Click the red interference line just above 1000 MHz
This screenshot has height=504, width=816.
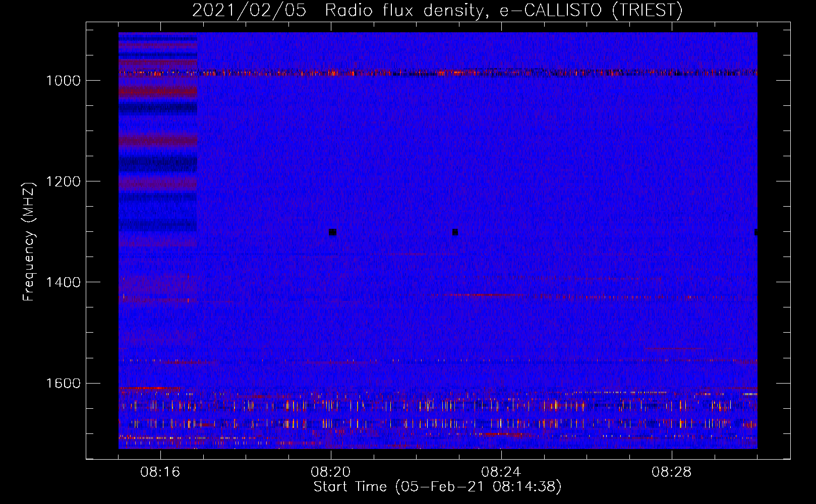click(x=438, y=73)
